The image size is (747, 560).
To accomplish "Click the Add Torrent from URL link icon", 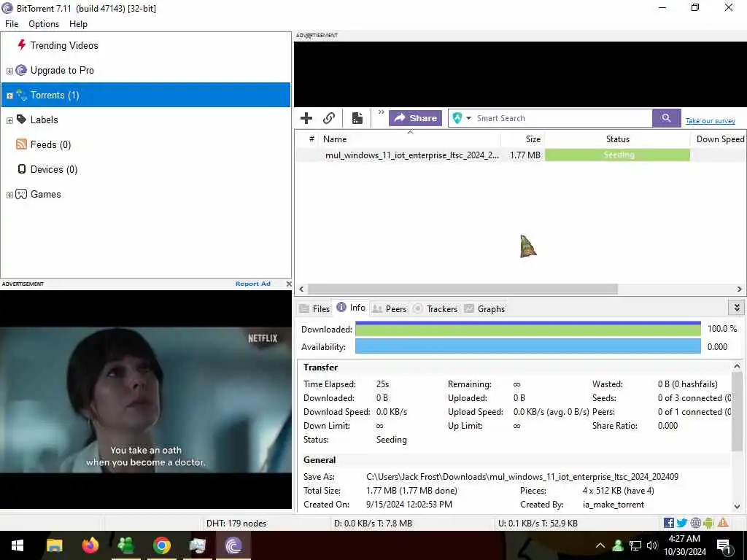I will 329,118.
